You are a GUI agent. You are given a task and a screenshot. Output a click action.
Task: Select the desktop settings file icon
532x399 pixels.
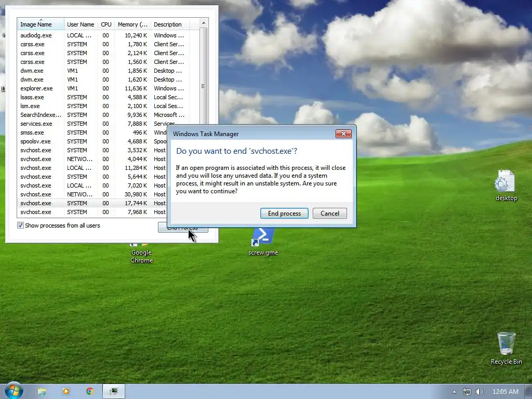[x=506, y=185]
